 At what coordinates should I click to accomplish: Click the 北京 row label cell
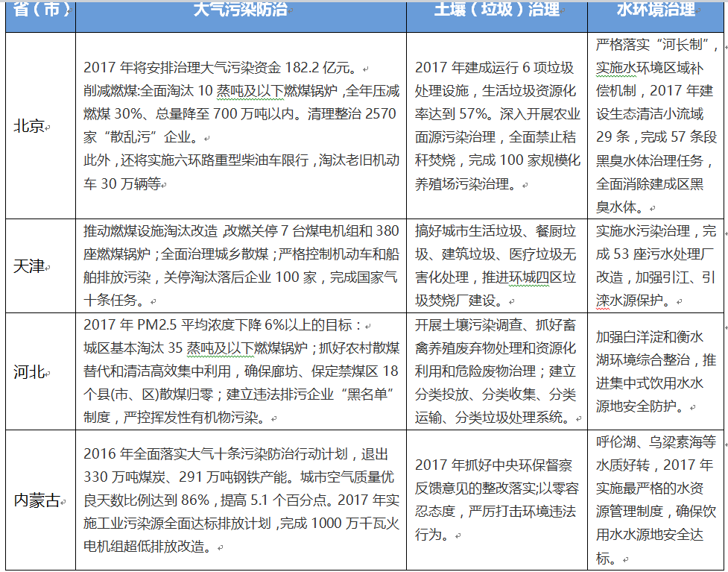(31, 126)
